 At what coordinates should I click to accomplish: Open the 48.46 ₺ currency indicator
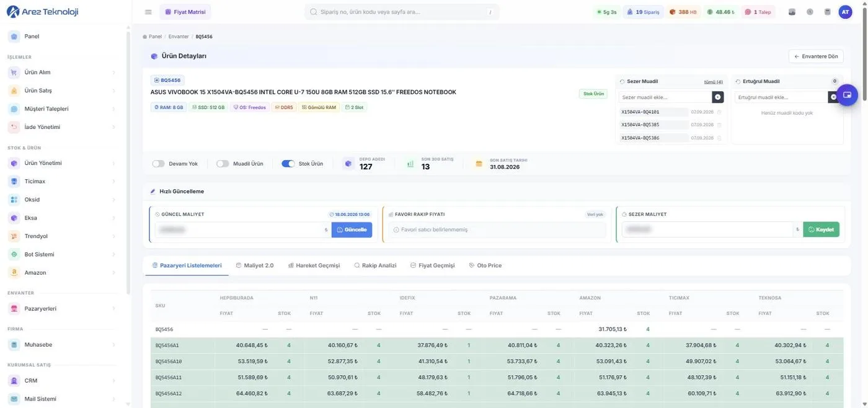(720, 12)
